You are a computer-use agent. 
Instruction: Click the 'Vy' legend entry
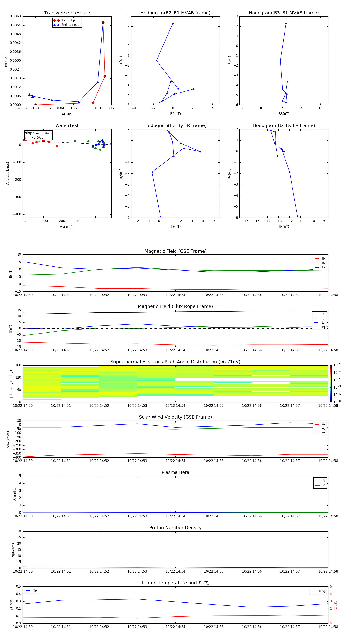coord(320,429)
